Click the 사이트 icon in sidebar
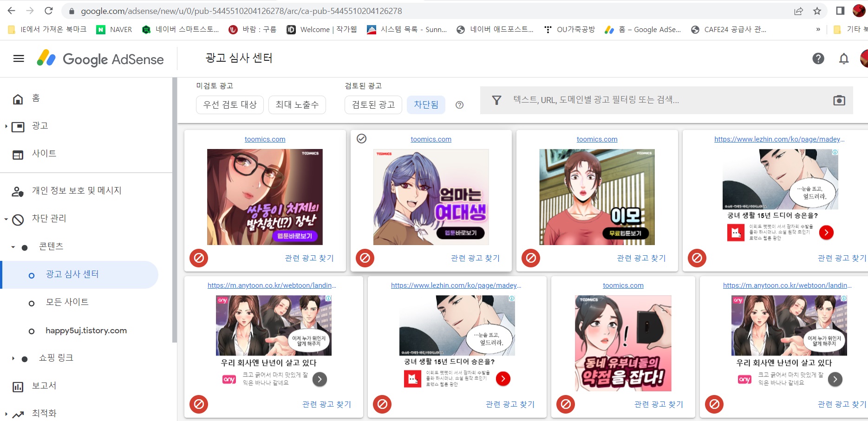This screenshot has width=868, height=421. coord(18,155)
